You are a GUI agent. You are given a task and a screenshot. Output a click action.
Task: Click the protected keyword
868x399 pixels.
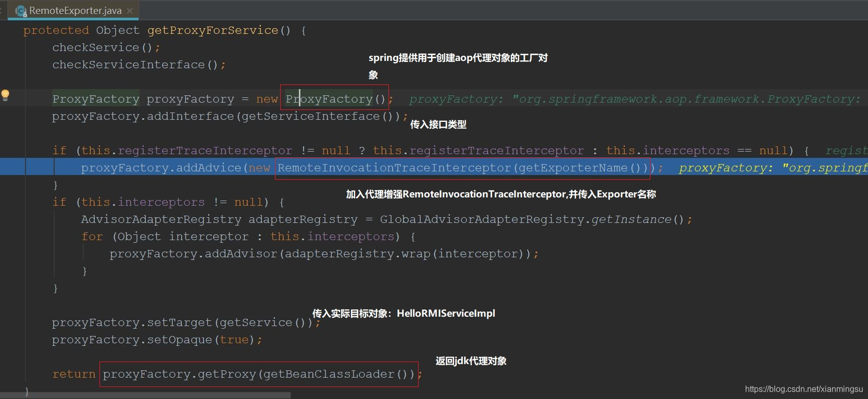coord(56,30)
